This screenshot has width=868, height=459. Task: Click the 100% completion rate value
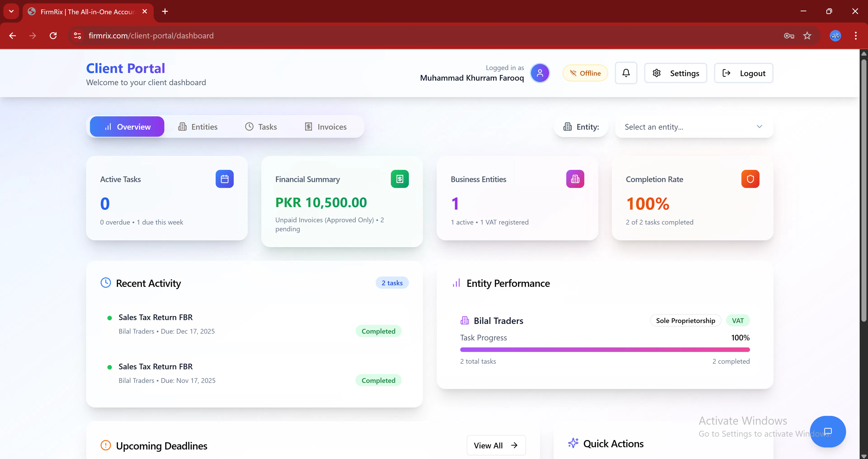[648, 203]
